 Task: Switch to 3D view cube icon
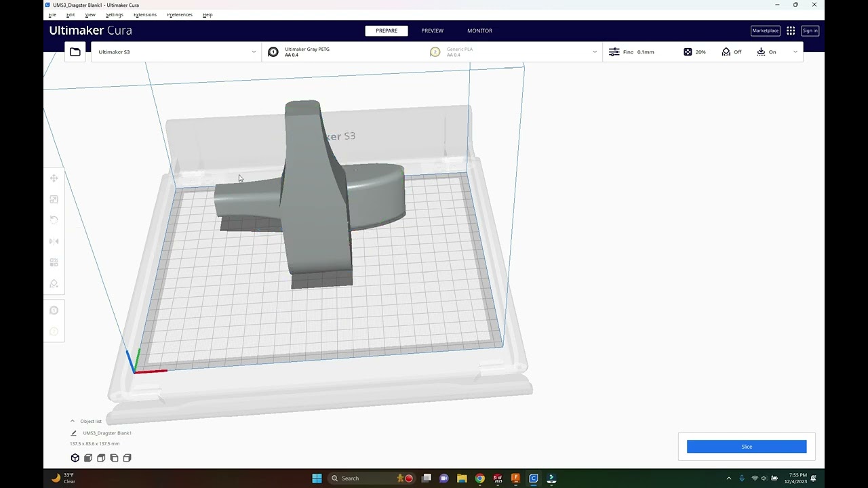click(x=75, y=458)
